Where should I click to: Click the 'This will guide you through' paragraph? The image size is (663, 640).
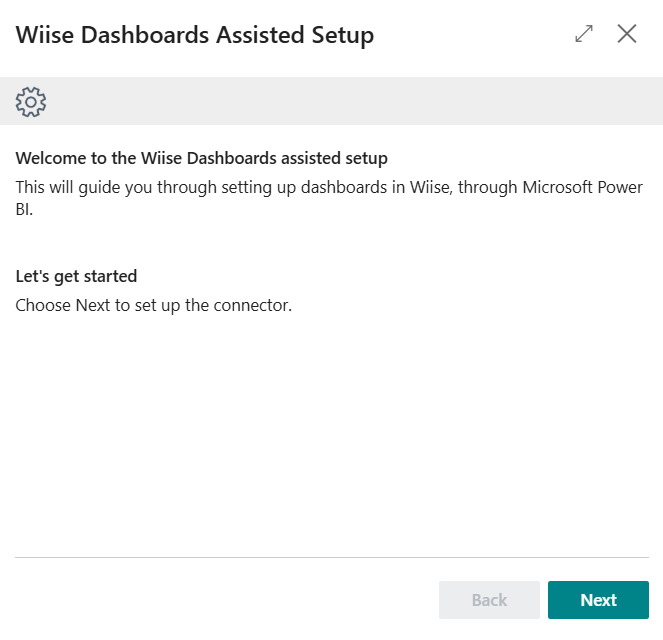tap(329, 198)
